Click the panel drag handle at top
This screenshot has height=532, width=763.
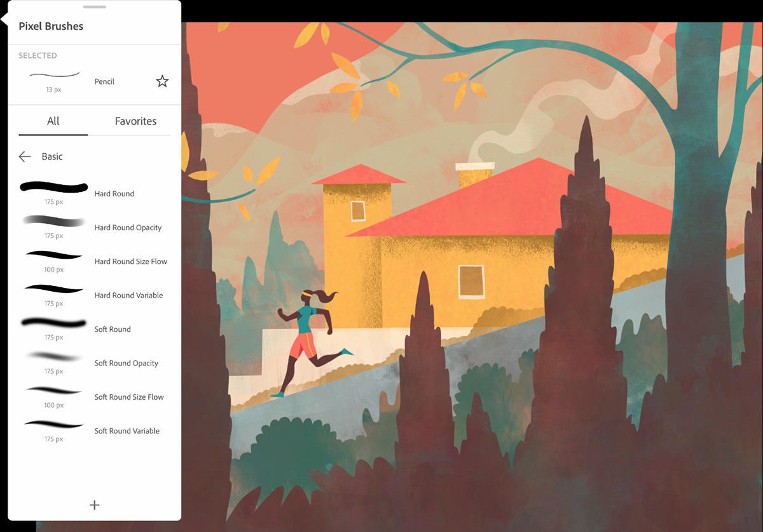coord(95,6)
